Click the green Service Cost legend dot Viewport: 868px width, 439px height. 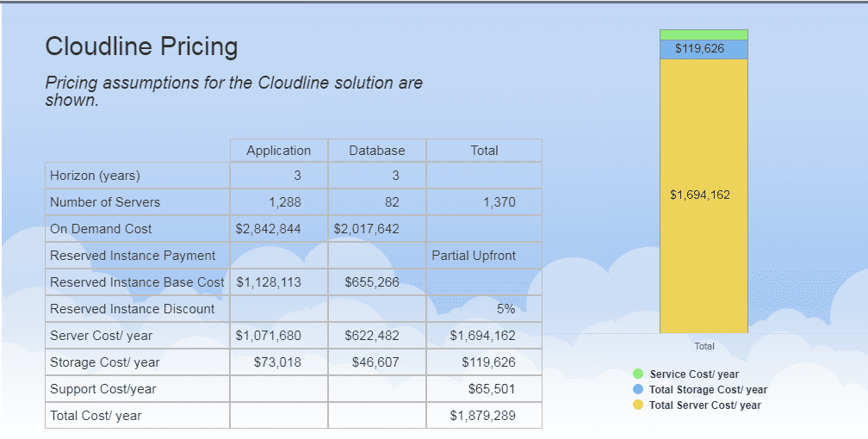click(x=638, y=374)
